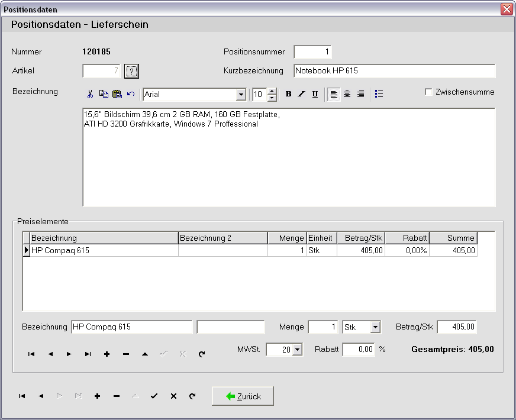This screenshot has width=516, height=420.
Task: Click the Menge input field
Action: click(323, 327)
